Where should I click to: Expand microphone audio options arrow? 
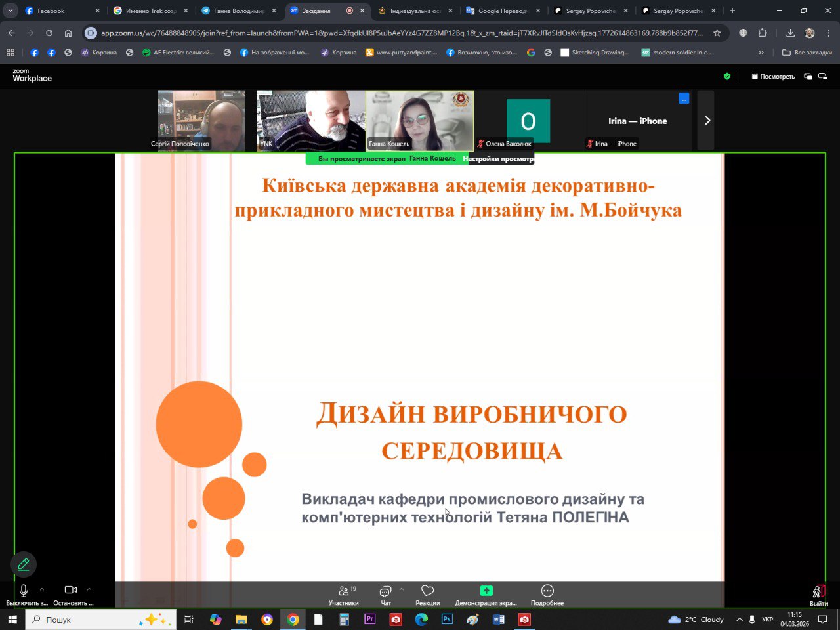(42, 589)
